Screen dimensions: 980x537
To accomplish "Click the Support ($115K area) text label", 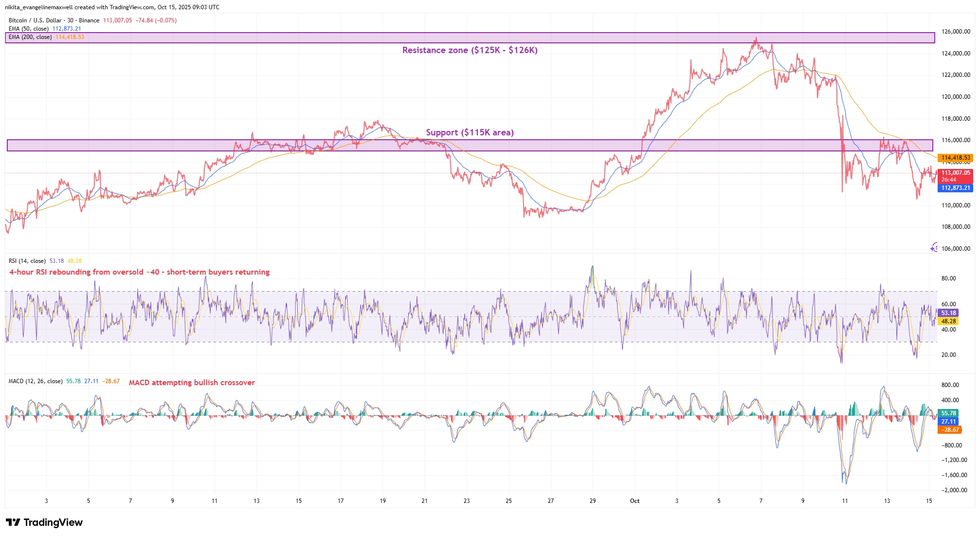I will tap(470, 132).
